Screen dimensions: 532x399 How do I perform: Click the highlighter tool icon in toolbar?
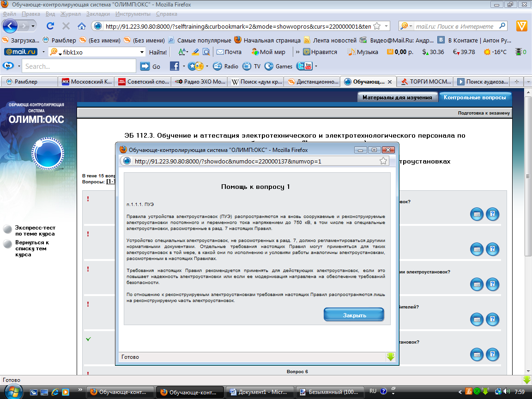click(195, 52)
